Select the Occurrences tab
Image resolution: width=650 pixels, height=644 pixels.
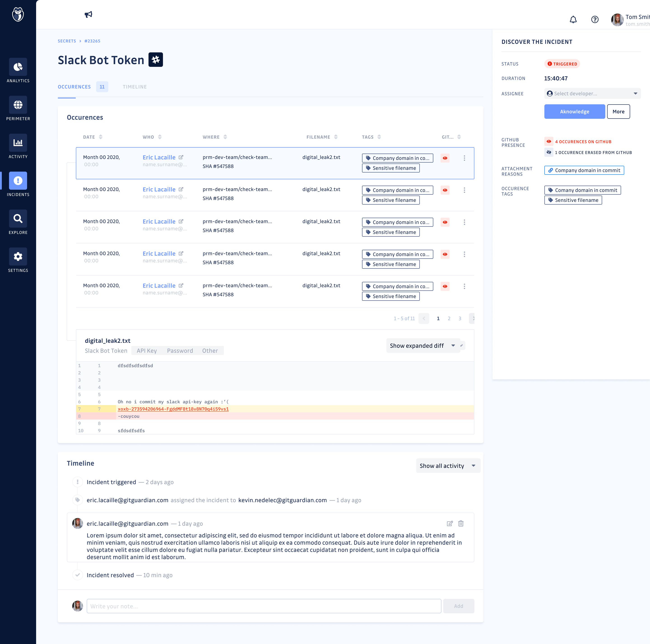(74, 86)
